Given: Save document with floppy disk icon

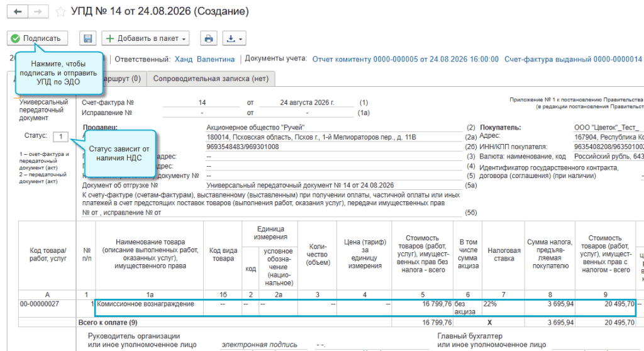Looking at the screenshot, I should [x=87, y=38].
